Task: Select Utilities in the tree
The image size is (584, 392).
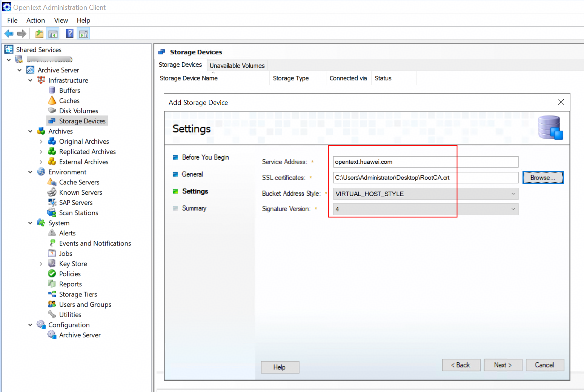Action: click(x=70, y=314)
